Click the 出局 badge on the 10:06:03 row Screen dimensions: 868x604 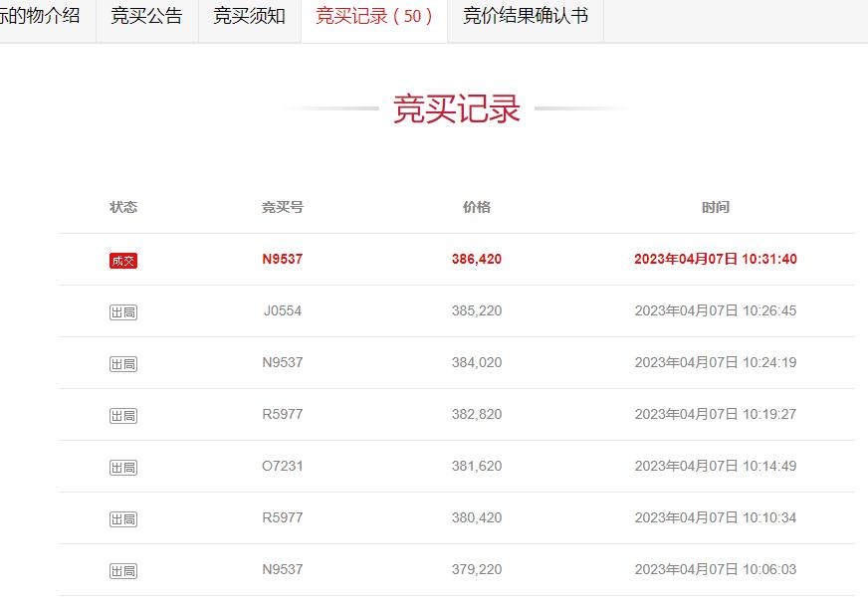point(123,568)
